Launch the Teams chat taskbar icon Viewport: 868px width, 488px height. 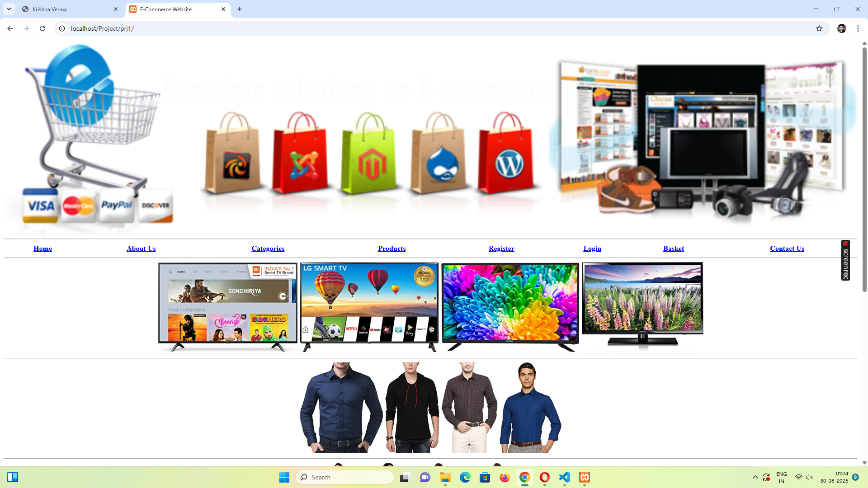(x=425, y=477)
